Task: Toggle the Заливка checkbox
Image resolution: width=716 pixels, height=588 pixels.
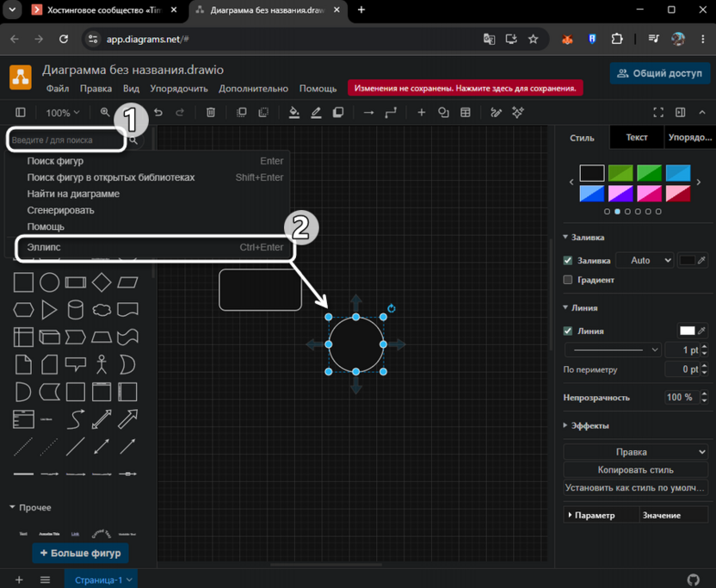Action: [568, 260]
